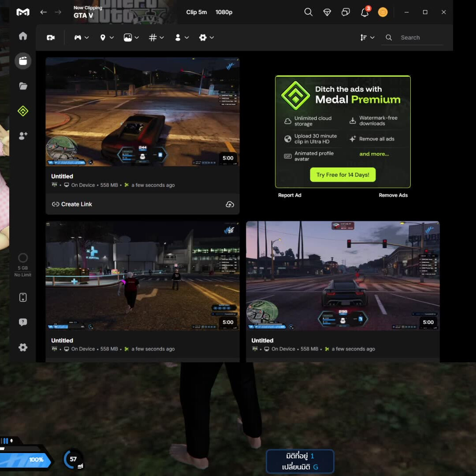
Task: Click Create Link on first clip
Action: tap(72, 205)
